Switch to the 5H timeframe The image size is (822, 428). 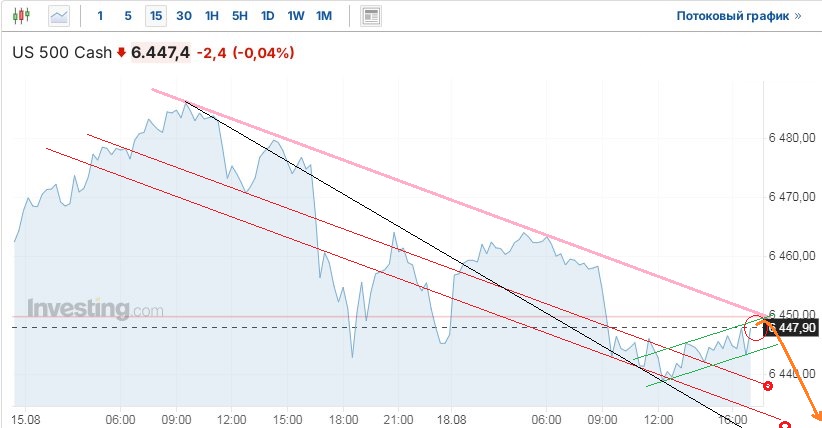point(239,16)
